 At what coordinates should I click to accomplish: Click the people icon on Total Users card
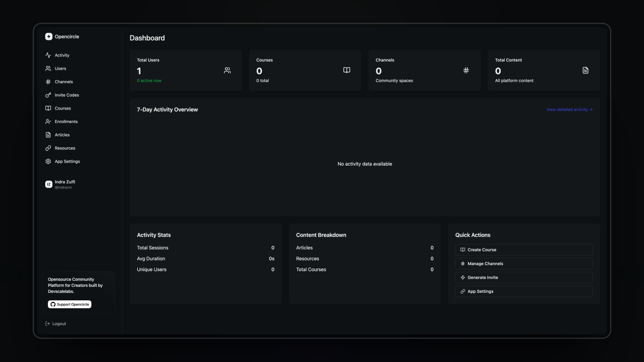click(x=227, y=70)
